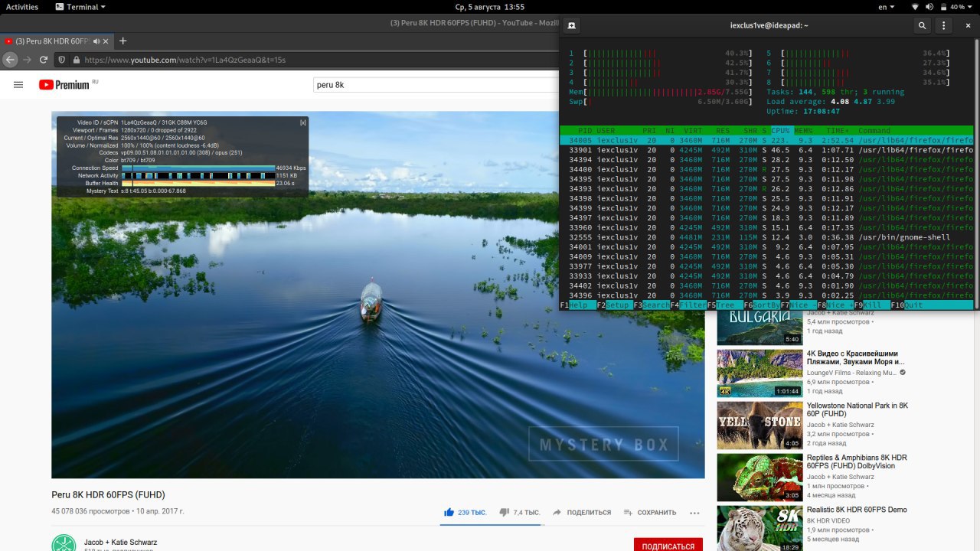Open volume indicator in top bar
This screenshot has height=551, width=980.
[929, 7]
